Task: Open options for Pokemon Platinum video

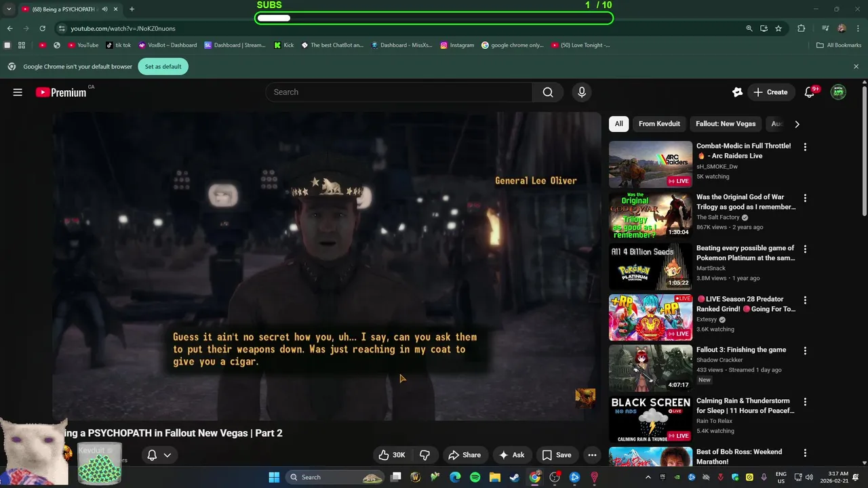Action: 805,249
